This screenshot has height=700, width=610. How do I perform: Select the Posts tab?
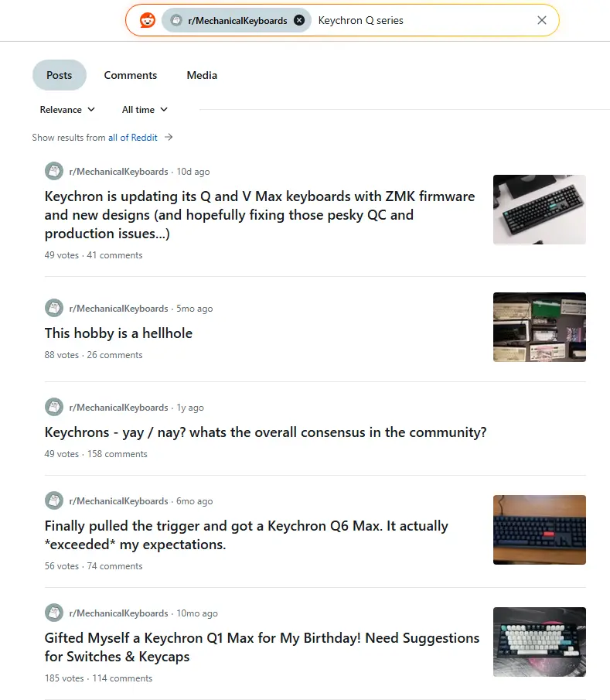coord(60,75)
